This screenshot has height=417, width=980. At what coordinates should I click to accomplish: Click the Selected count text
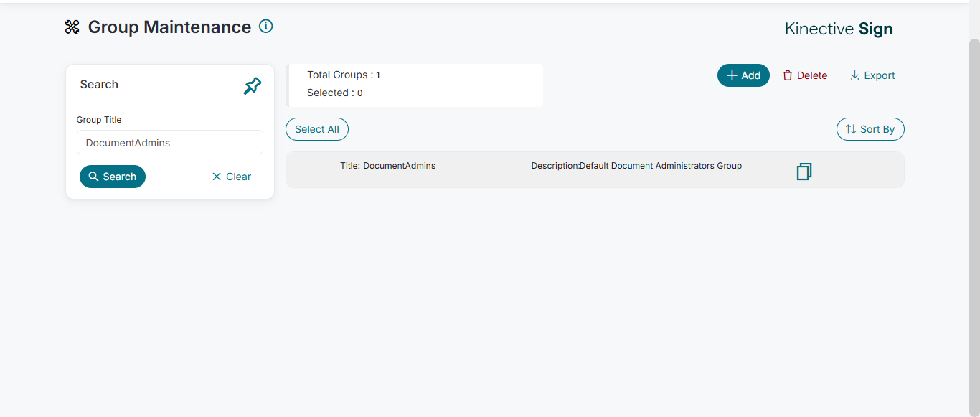click(x=335, y=93)
